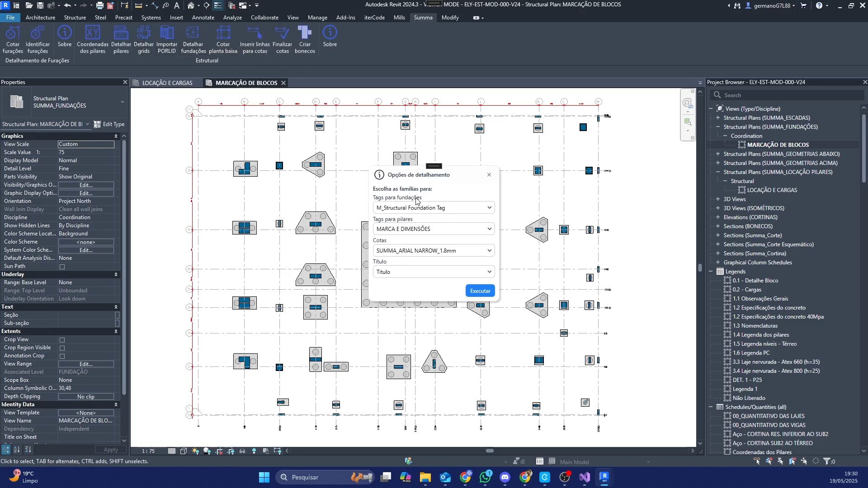Enable the Sun Path checkbox
Image resolution: width=868 pixels, height=488 pixels.
point(62,267)
